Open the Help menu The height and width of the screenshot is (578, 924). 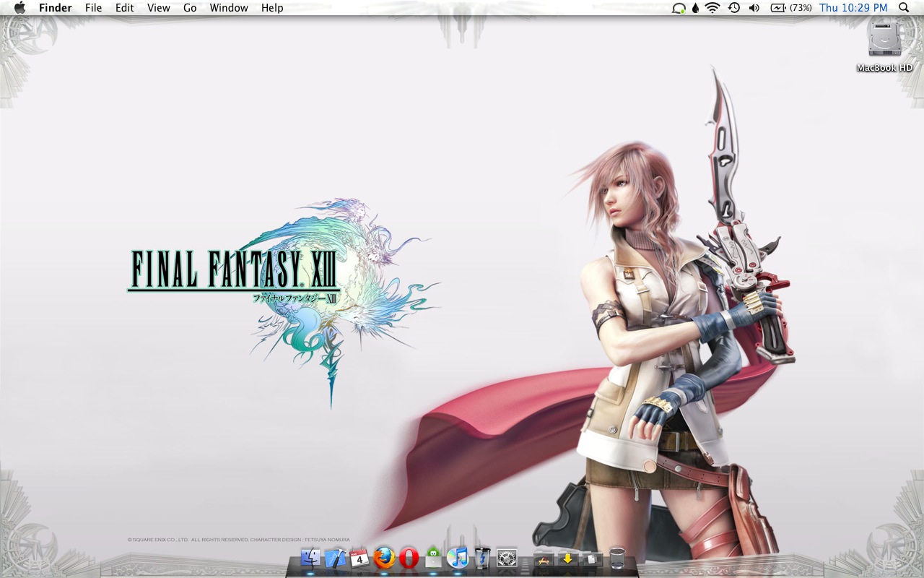(272, 8)
